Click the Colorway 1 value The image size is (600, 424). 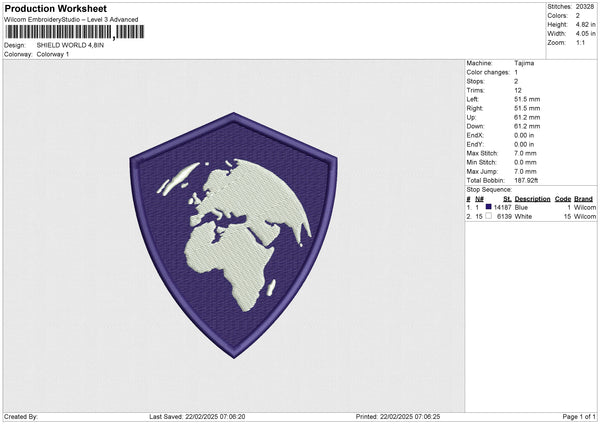coord(53,54)
